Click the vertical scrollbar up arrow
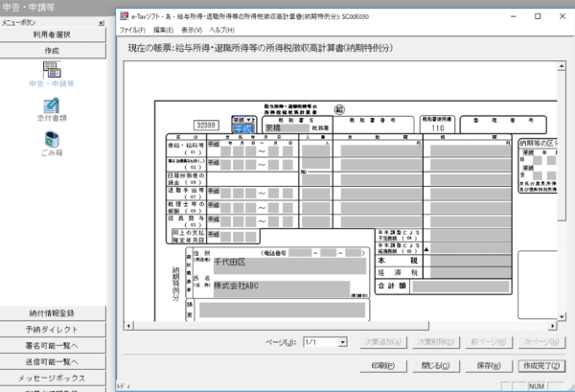575x392 pixels. coord(562,66)
